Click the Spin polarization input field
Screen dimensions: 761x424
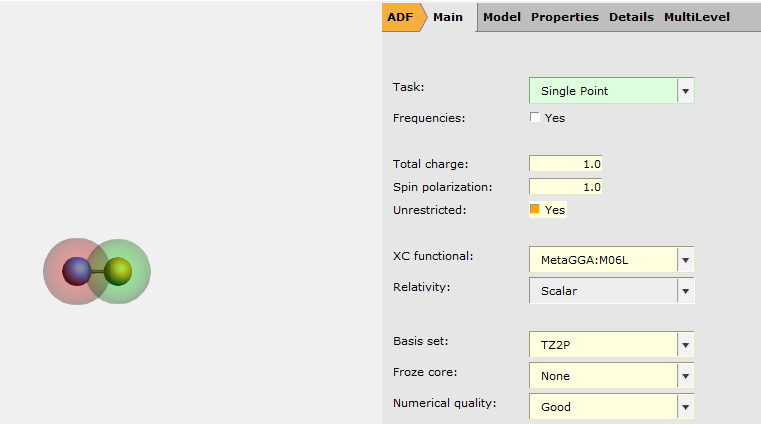(x=565, y=186)
